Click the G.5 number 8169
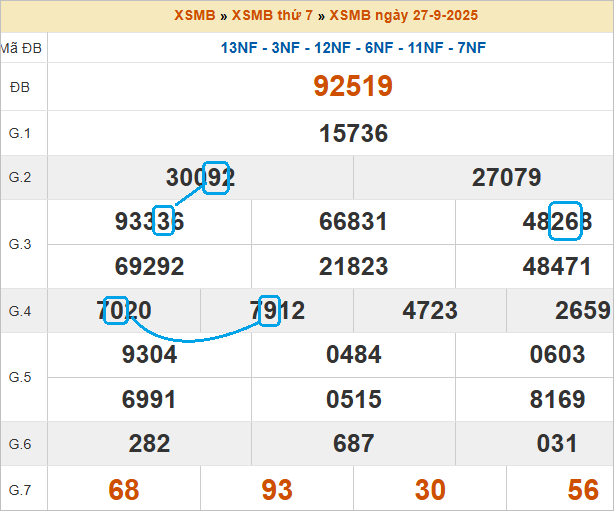Screen dimensions: 614x511 557,400
